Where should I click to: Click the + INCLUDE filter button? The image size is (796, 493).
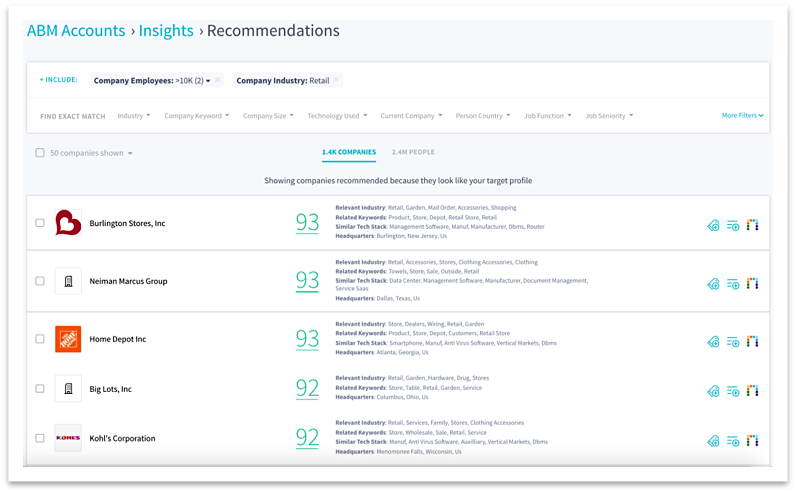(x=59, y=80)
